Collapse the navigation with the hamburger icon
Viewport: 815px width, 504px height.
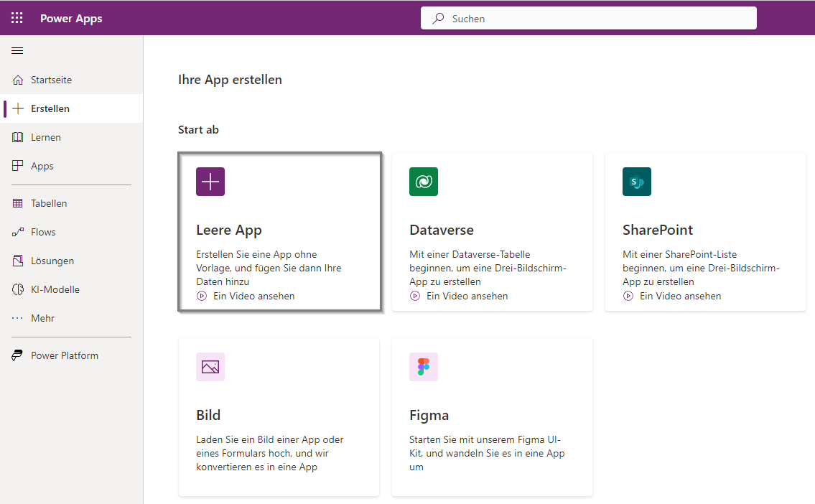click(x=17, y=50)
